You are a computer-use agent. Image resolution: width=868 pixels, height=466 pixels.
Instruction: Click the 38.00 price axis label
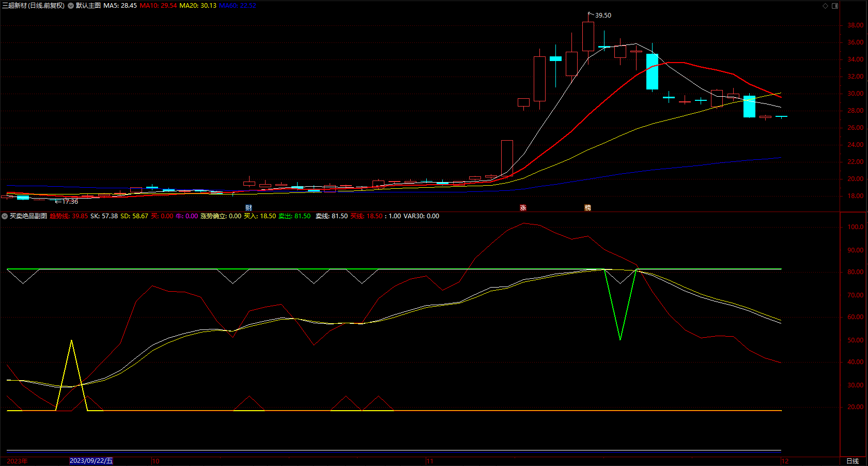[855, 25]
